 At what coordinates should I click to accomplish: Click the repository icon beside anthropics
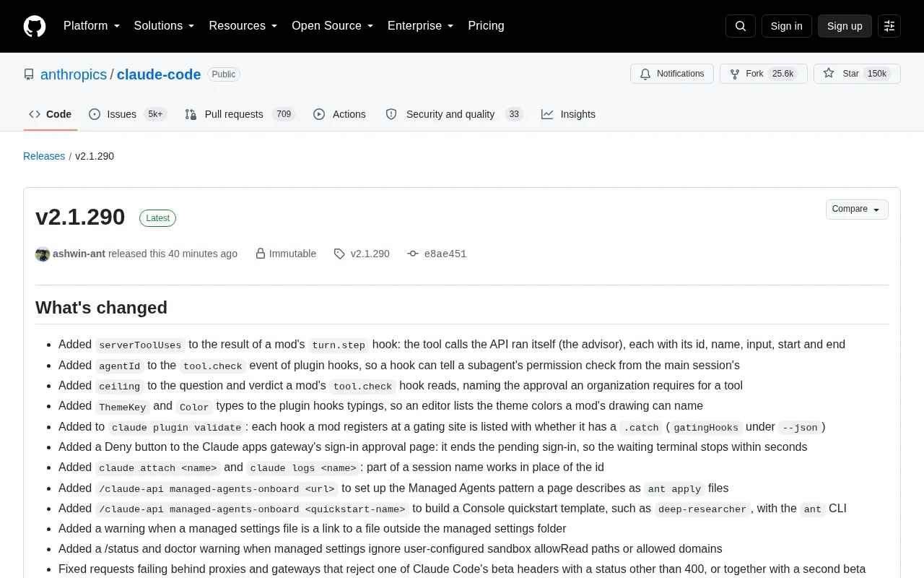click(29, 74)
